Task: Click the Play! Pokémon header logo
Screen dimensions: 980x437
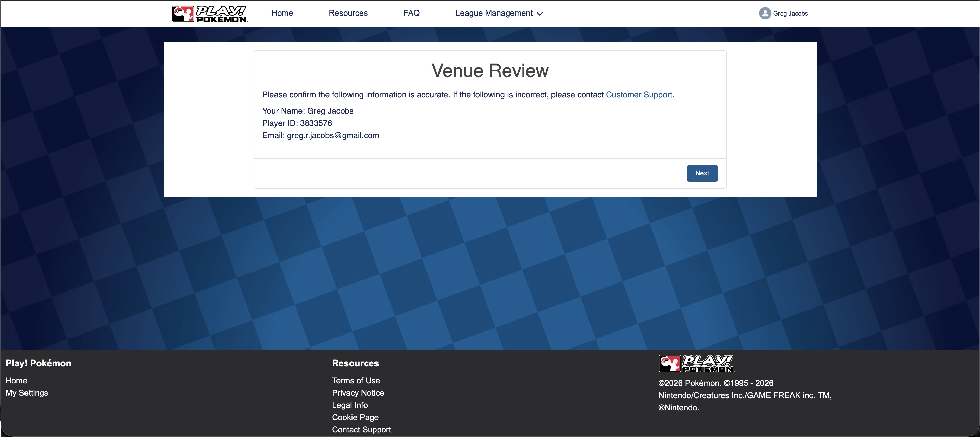Action: click(210, 14)
